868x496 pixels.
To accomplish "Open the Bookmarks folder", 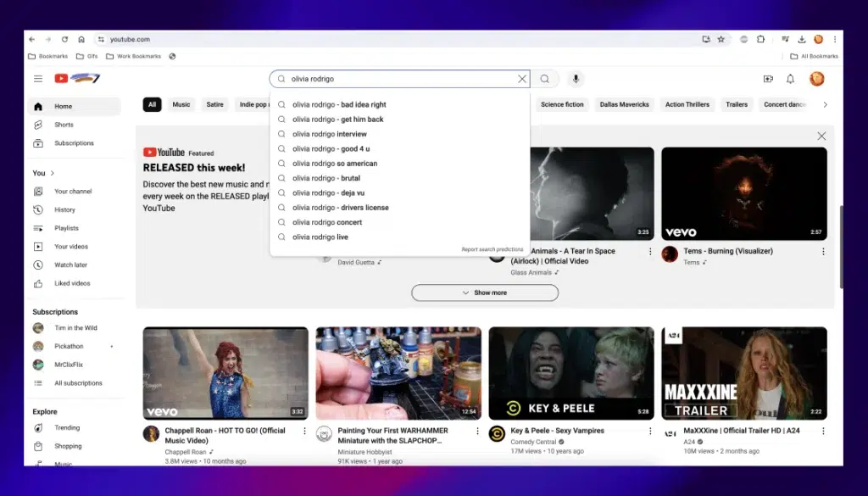I will point(47,56).
